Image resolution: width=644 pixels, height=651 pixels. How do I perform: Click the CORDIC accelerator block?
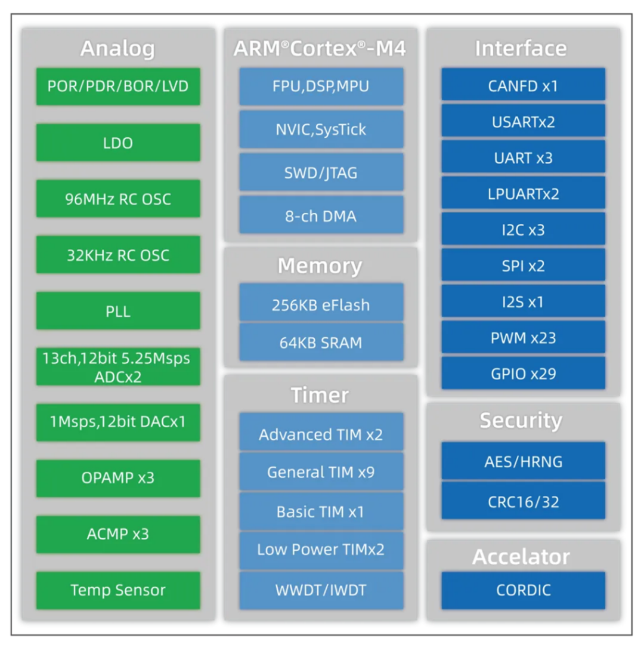524,590
